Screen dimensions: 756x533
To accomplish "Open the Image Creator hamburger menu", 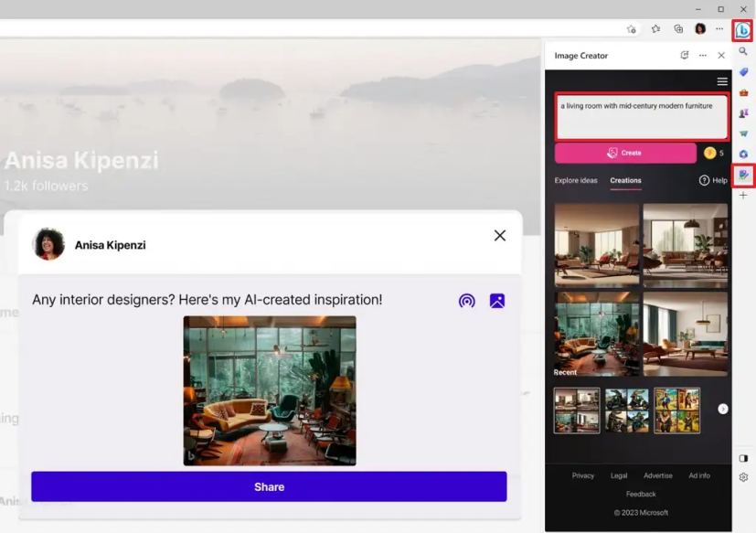I will point(722,80).
